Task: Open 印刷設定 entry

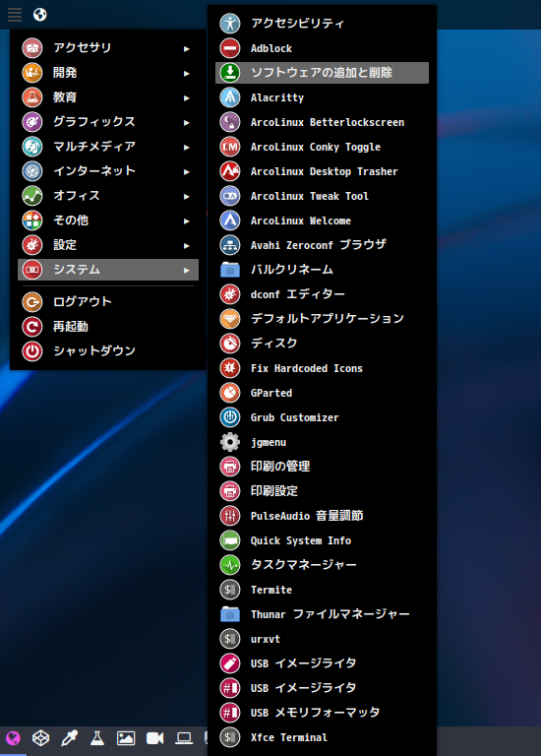Action: pos(322,491)
